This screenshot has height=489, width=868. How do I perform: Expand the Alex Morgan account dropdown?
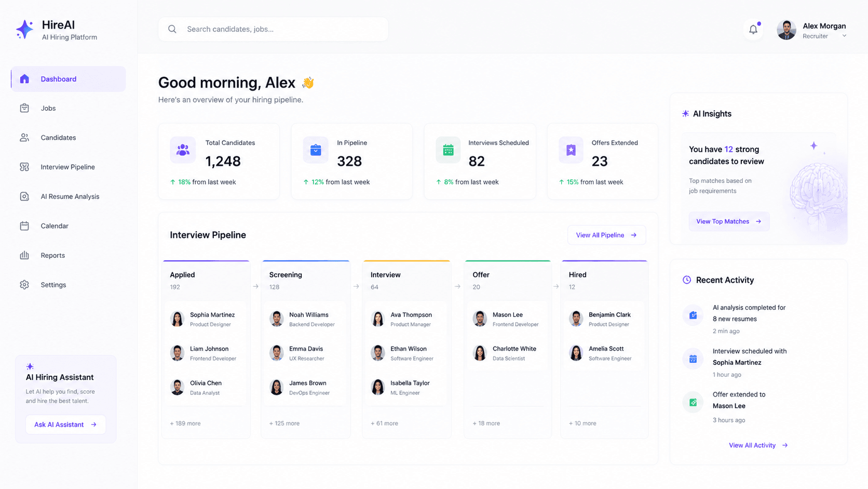(x=844, y=36)
